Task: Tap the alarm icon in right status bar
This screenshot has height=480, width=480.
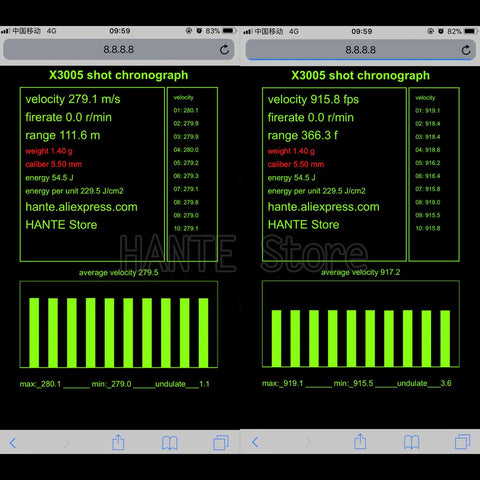Action: click(x=441, y=31)
